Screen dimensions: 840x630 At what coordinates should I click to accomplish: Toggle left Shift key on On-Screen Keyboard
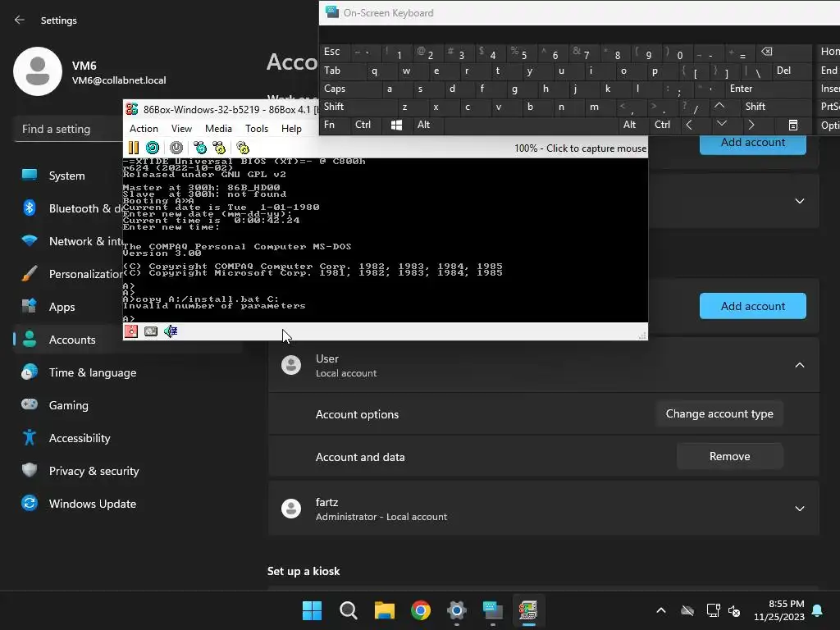(x=358, y=107)
